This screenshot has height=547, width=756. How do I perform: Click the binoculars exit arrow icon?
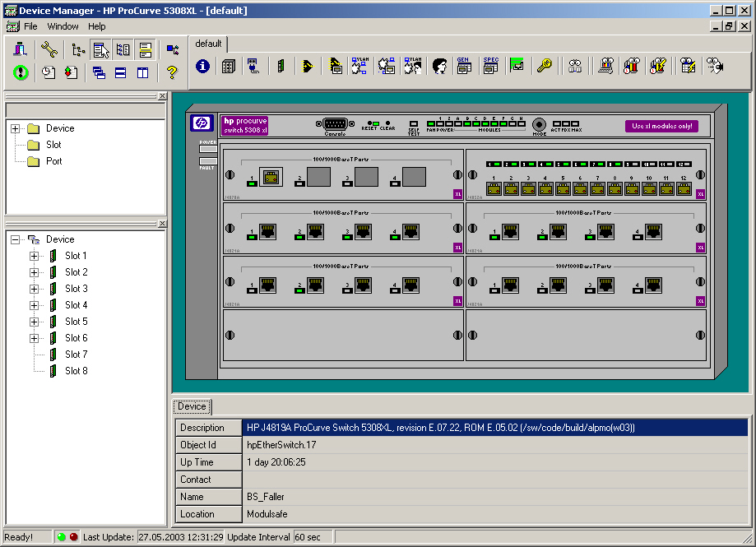[715, 66]
